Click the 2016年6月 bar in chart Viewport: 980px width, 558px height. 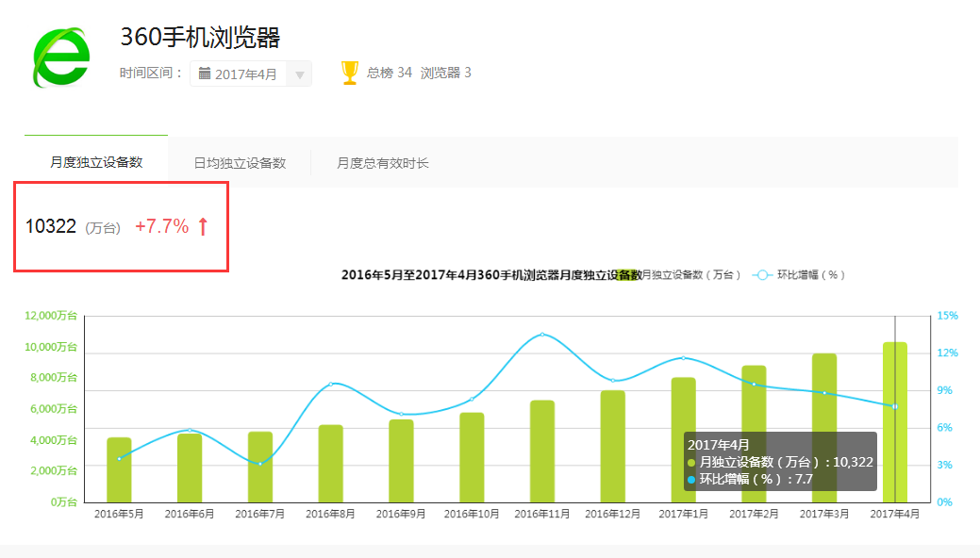pyautogui.click(x=190, y=468)
